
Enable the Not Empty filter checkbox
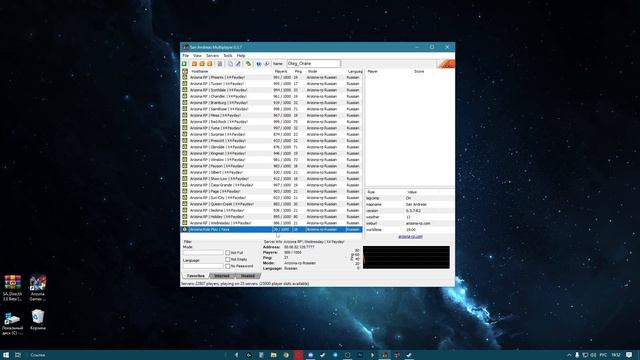coord(228,260)
